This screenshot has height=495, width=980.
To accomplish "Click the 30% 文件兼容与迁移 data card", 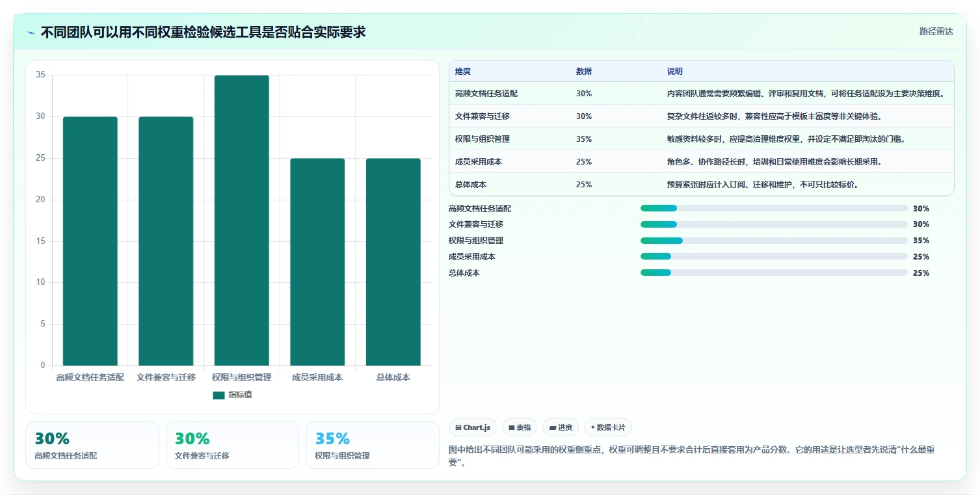I will click(x=232, y=445).
